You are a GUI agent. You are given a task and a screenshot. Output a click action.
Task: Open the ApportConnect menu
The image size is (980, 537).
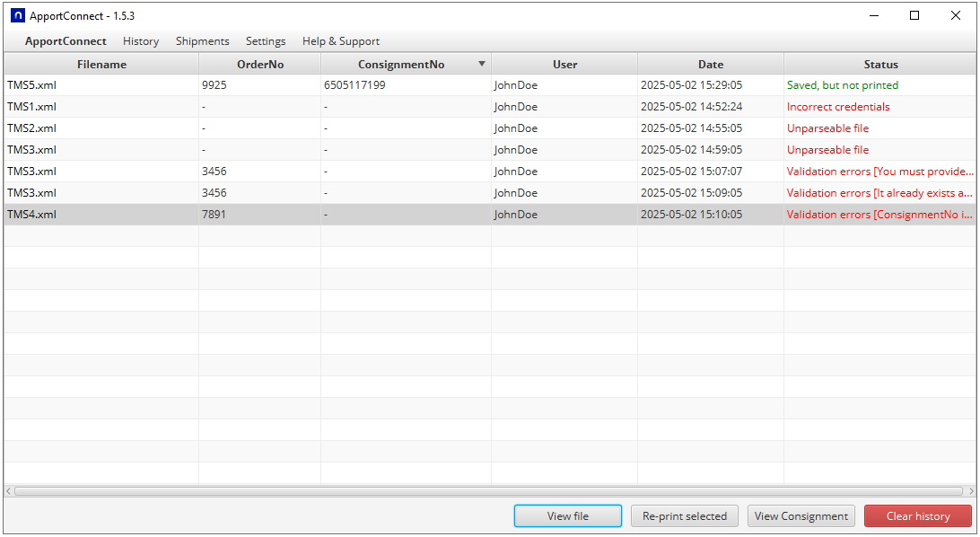pyautogui.click(x=66, y=41)
